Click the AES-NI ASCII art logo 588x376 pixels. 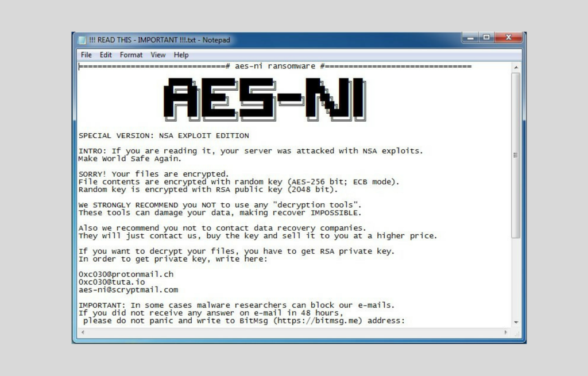click(264, 99)
